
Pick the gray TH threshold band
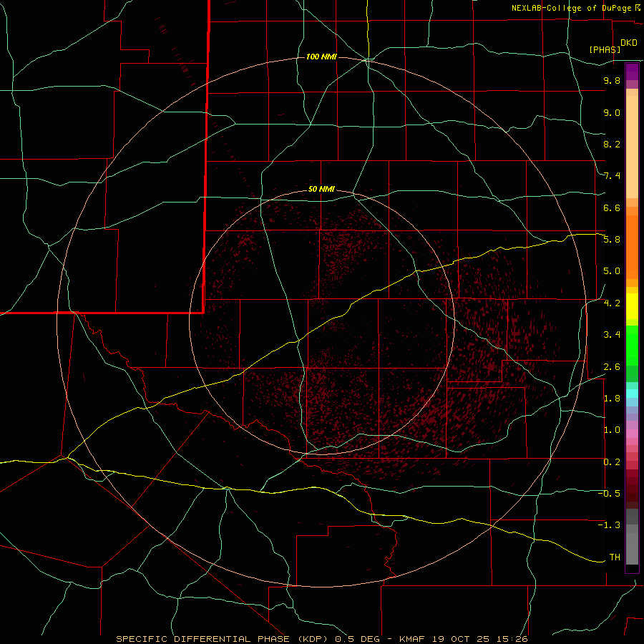click(x=632, y=555)
